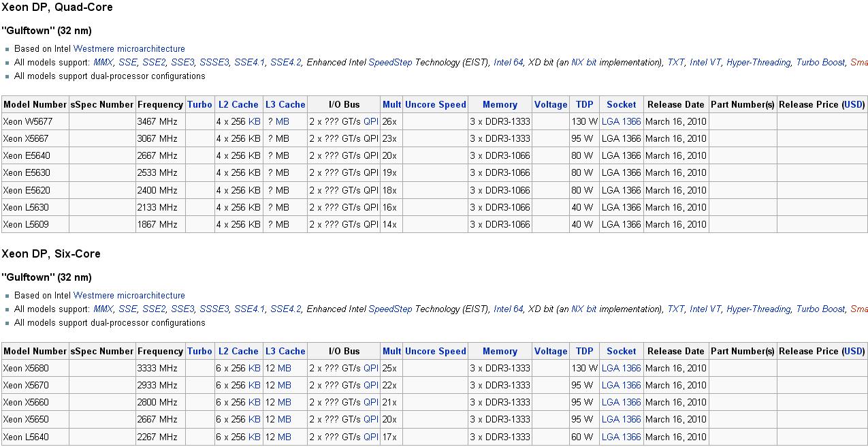Click the Xeon DP, Six-Core heading

click(51, 254)
